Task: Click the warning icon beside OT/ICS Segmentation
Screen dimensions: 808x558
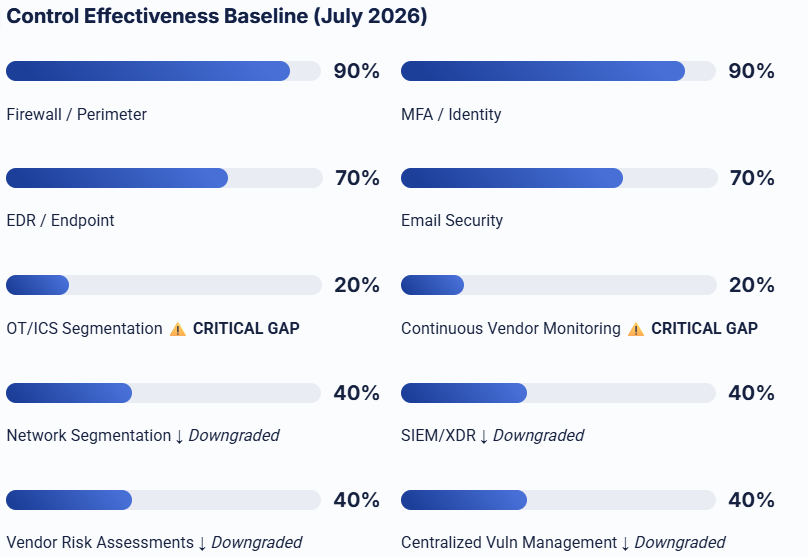Action: click(178, 329)
